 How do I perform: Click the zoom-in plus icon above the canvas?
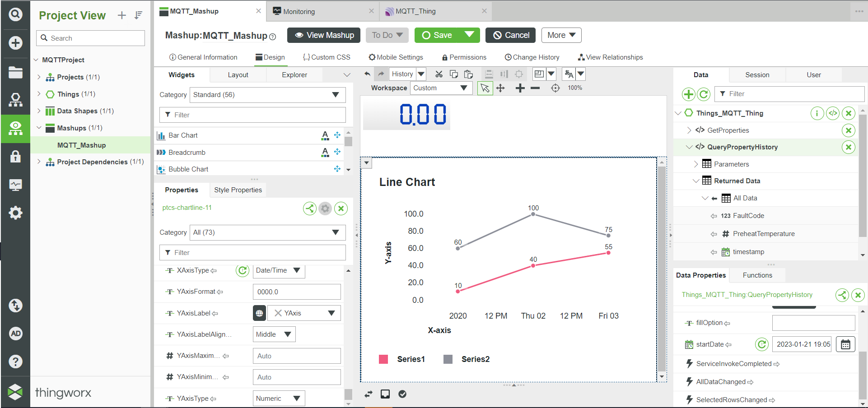click(x=520, y=88)
